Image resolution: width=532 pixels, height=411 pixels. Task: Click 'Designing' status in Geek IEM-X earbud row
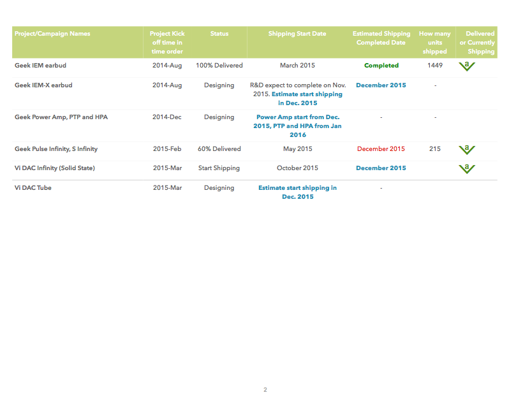219,85
